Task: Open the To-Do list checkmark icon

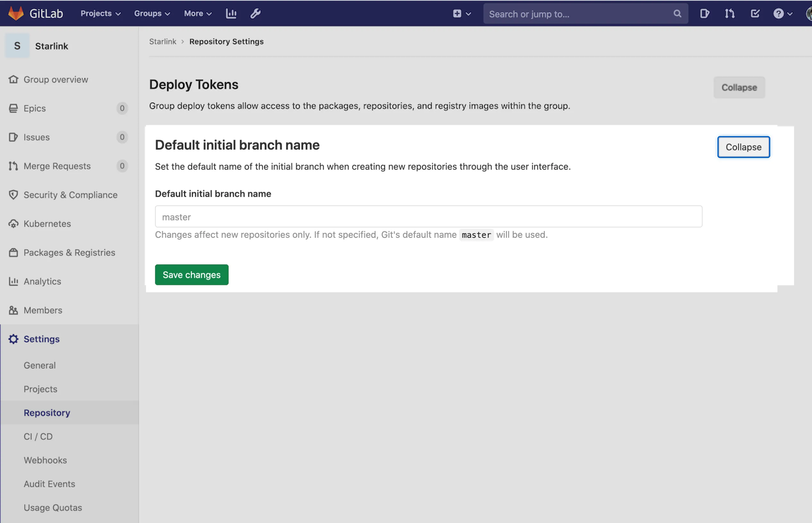Action: point(755,13)
